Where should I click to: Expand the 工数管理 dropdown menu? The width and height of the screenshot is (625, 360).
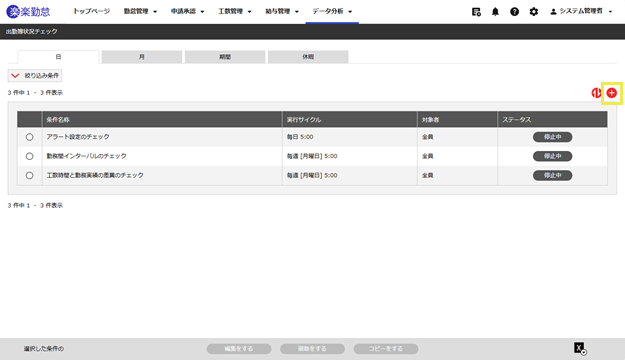click(235, 12)
